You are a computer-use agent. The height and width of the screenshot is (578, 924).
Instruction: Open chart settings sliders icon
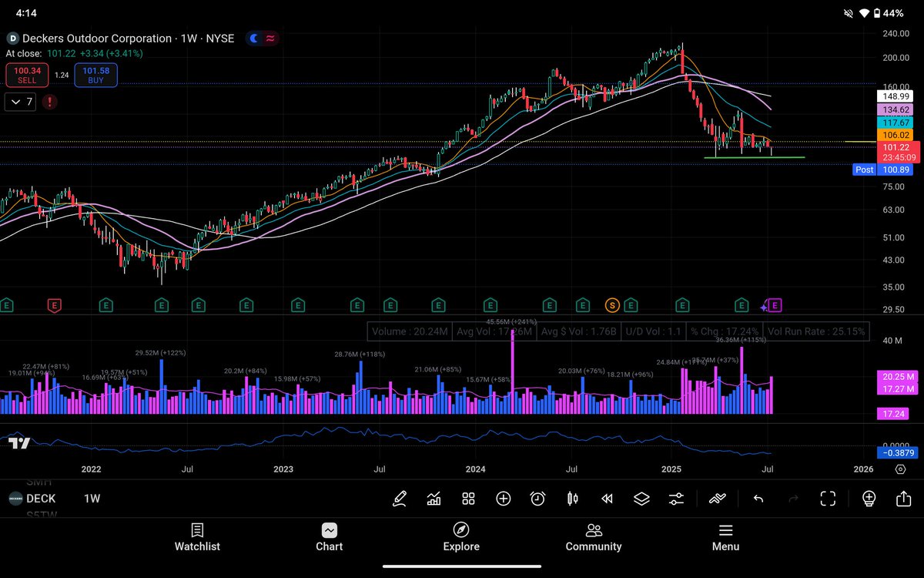[x=676, y=499]
